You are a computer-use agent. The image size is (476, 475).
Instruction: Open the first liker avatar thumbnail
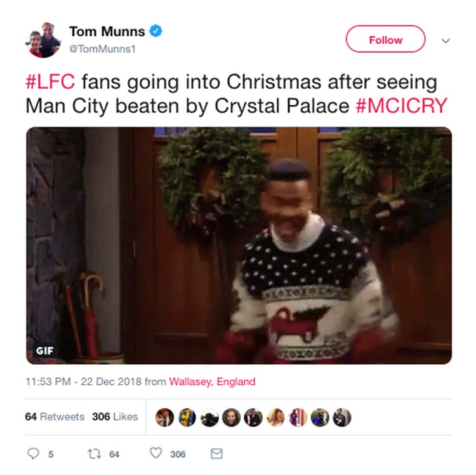pos(164,417)
